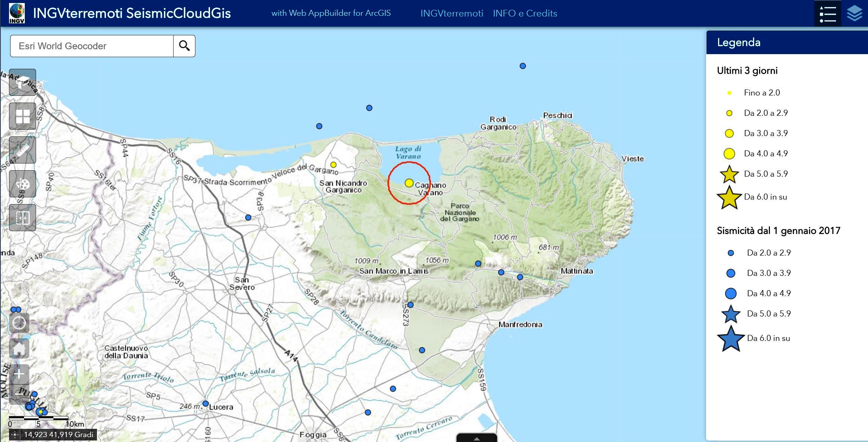Click the search magnifier button
Screen dimensions: 868x442
click(184, 46)
